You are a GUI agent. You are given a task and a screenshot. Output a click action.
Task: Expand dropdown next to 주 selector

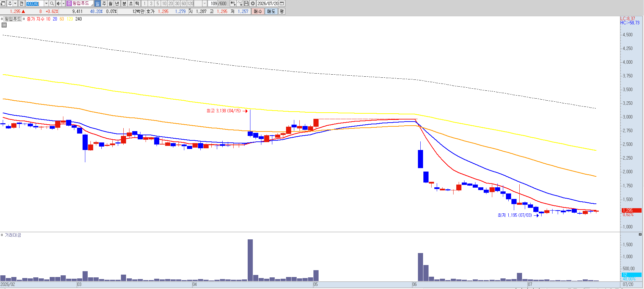coord(15,3)
